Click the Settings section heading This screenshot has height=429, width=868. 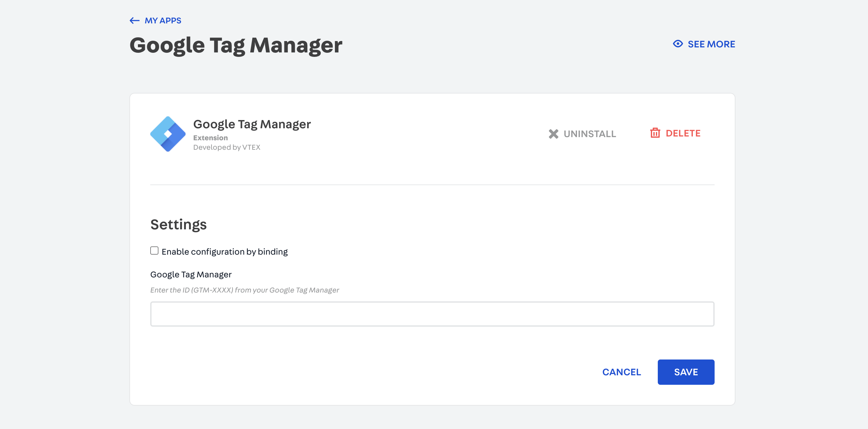tap(178, 225)
